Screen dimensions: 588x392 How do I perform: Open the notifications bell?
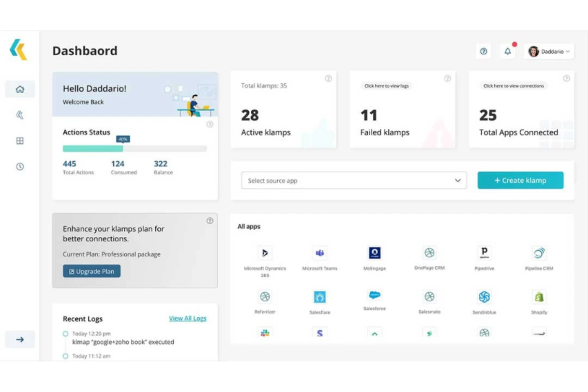507,51
